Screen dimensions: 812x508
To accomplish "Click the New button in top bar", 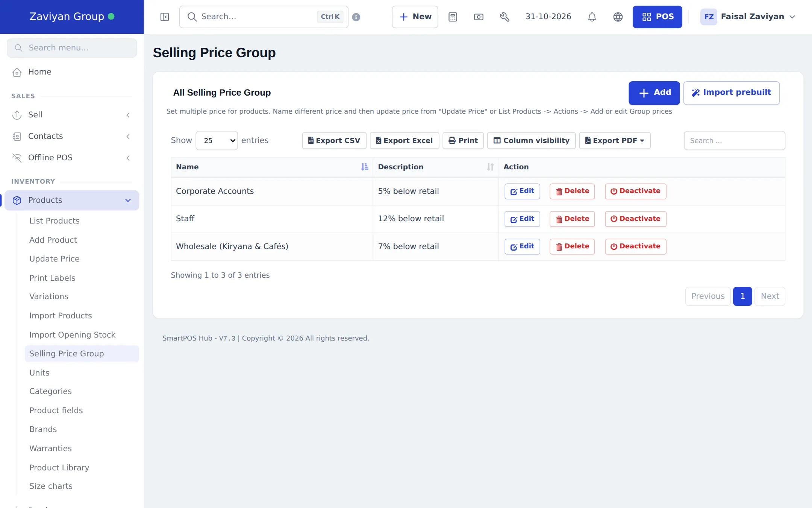I will click(415, 17).
